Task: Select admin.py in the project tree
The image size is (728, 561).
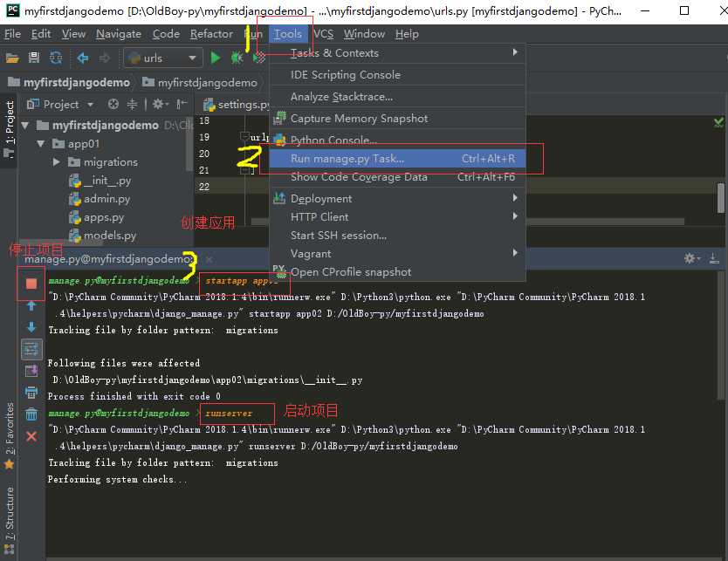Action: pos(106,199)
